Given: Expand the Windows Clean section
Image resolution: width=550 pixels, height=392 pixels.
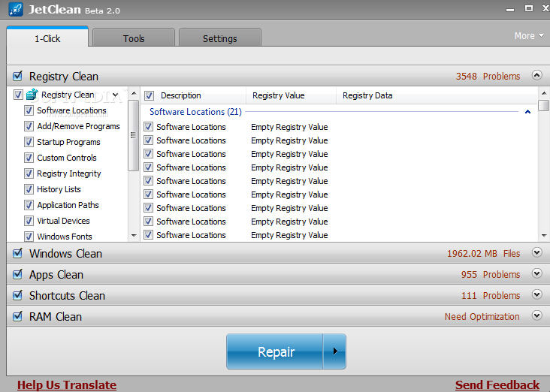Looking at the screenshot, I should point(536,252).
